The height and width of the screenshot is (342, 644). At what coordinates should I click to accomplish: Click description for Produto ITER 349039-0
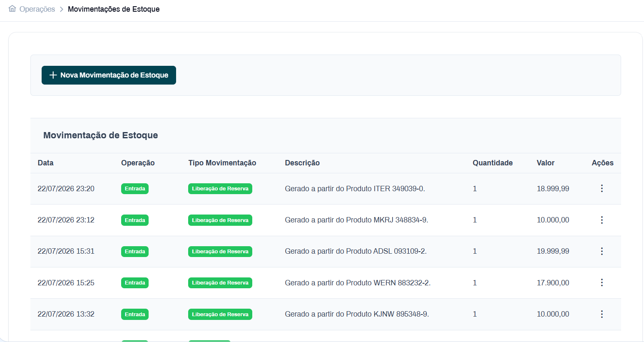[x=355, y=189]
